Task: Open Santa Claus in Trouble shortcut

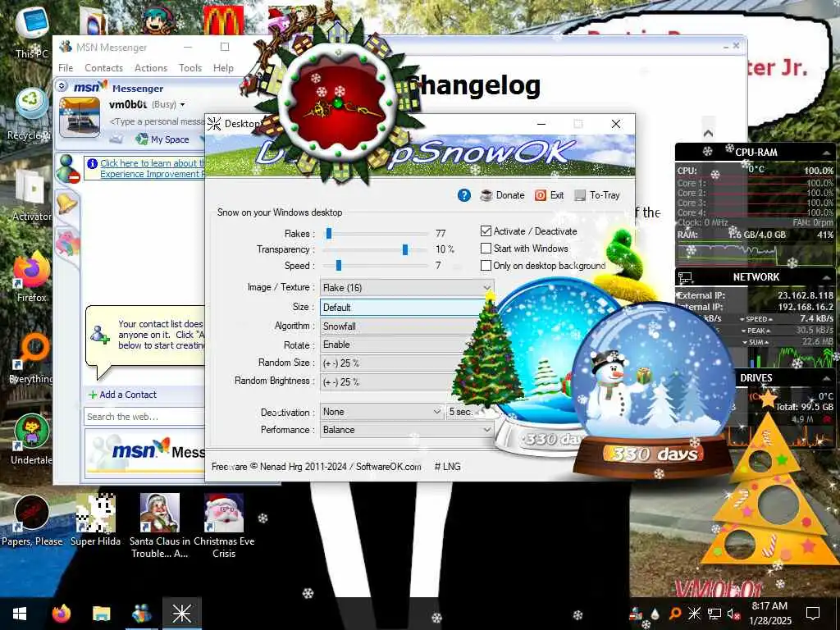Action: coord(160,526)
